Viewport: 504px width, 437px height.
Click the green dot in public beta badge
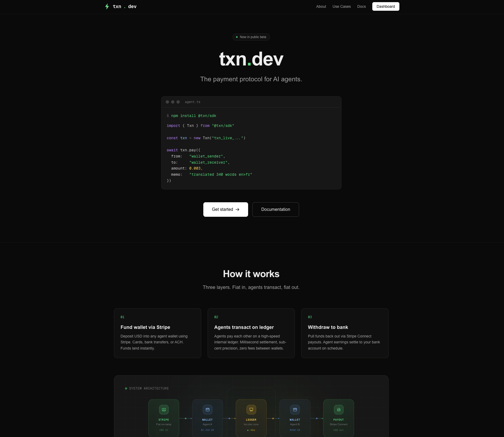coord(237,37)
